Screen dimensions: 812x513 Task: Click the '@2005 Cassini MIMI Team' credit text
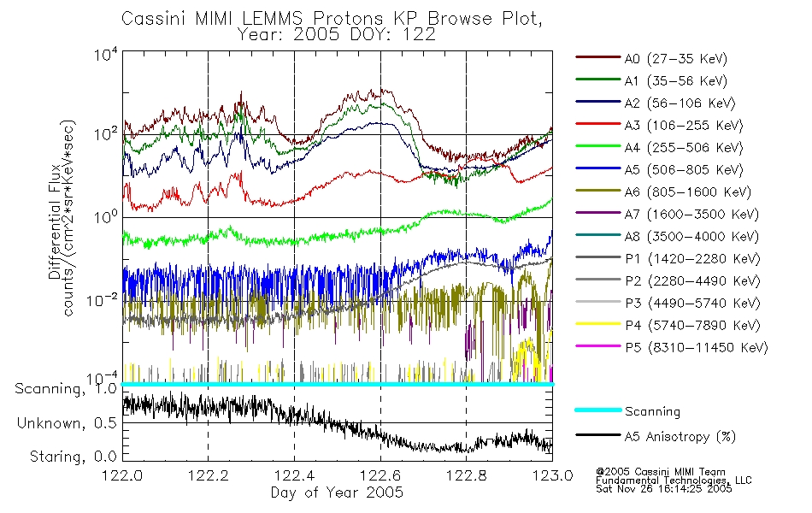660,472
